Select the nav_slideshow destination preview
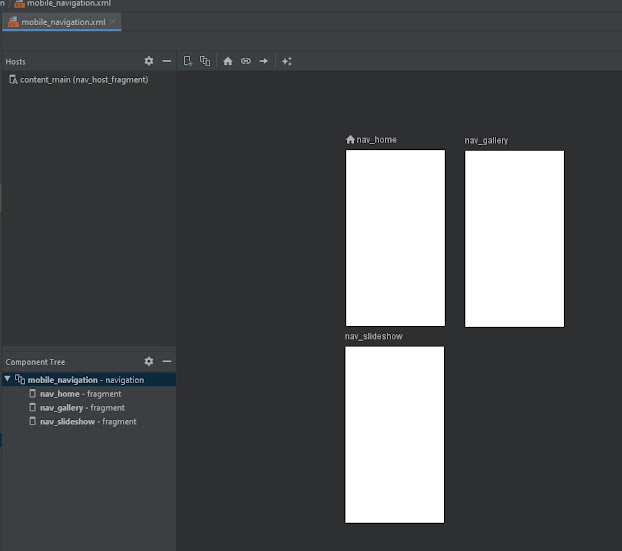 pyautogui.click(x=395, y=434)
